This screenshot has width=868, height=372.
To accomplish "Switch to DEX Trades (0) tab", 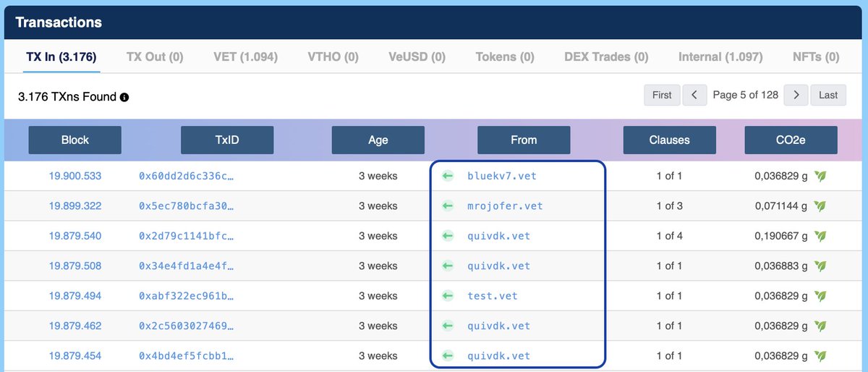I will click(x=606, y=56).
